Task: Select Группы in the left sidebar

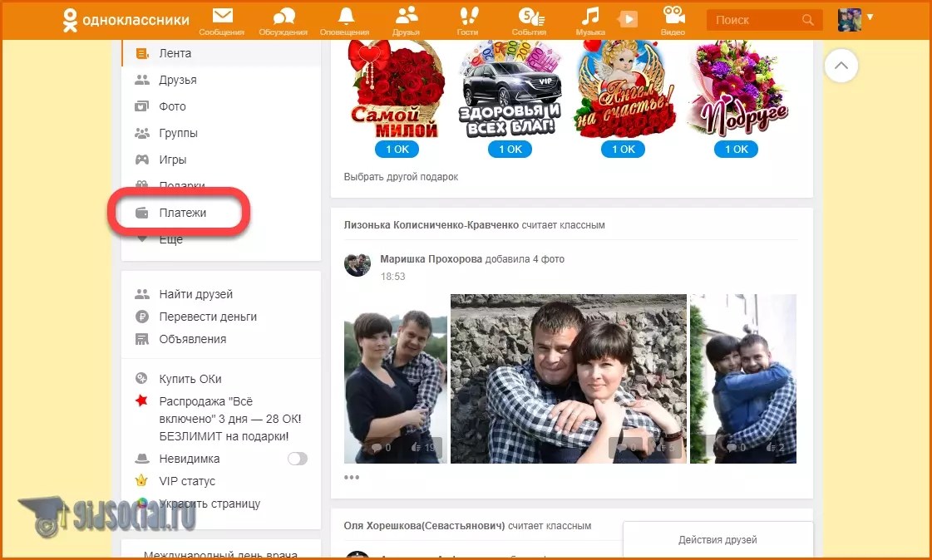Action: 178,133
